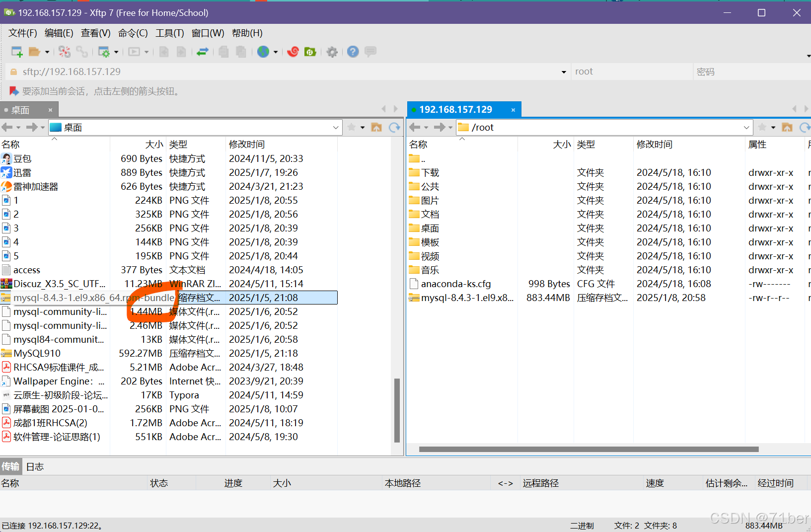The height and width of the screenshot is (532, 811).
Task: Click the grey chat bubble toolbar icon
Action: (x=370, y=52)
